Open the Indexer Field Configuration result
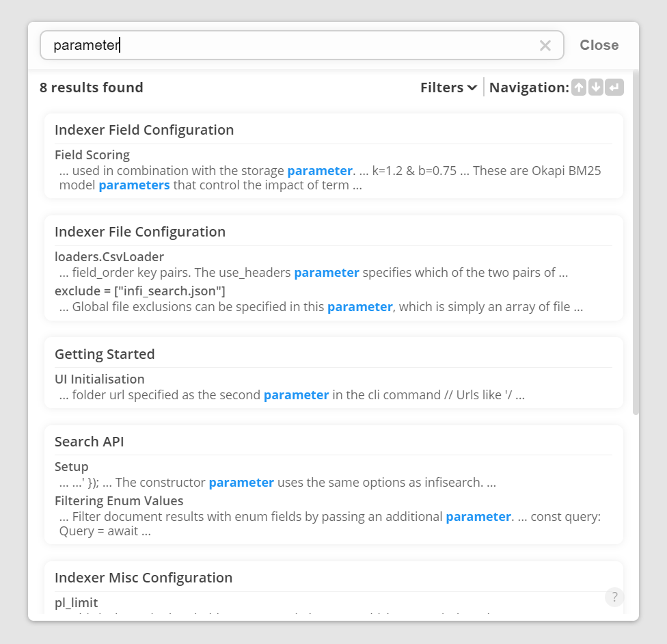 click(x=144, y=129)
